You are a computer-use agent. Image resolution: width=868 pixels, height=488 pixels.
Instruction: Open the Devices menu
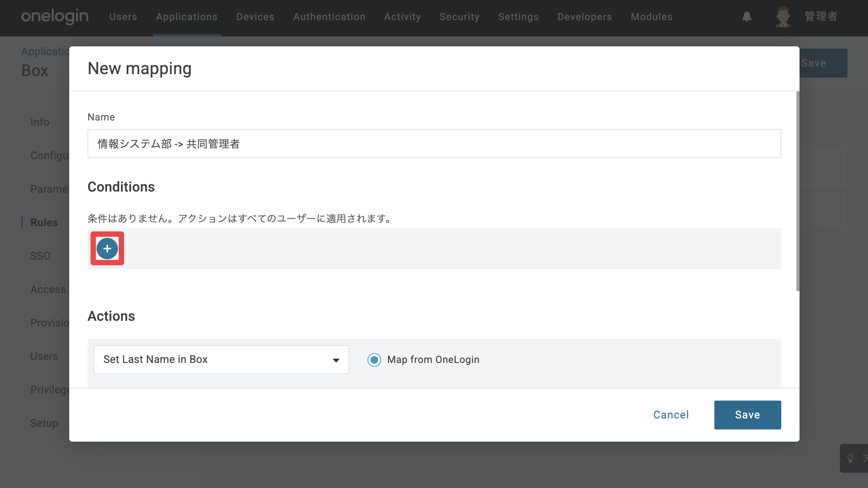(255, 17)
